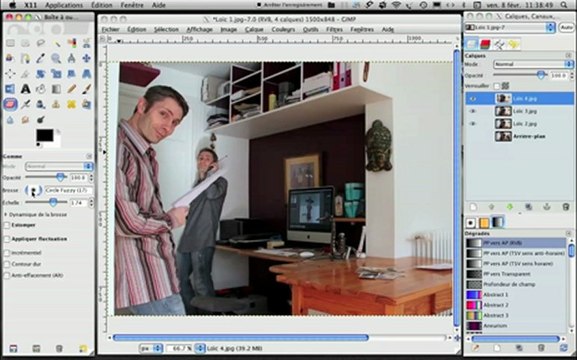Open the eraser Mode dropdown in tool options
The height and width of the screenshot is (360, 577).
(59, 166)
